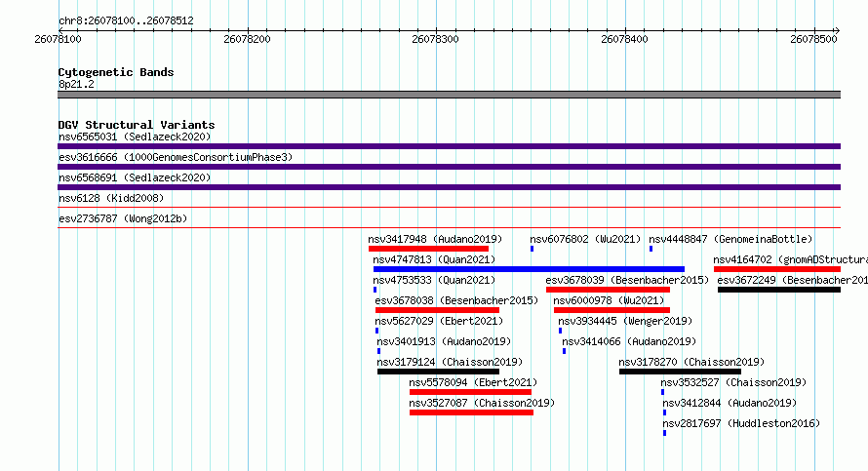Screen dimensions: 868x471
Task: Open the esv3678039 (Besenbacher2015) label
Action: click(x=627, y=280)
